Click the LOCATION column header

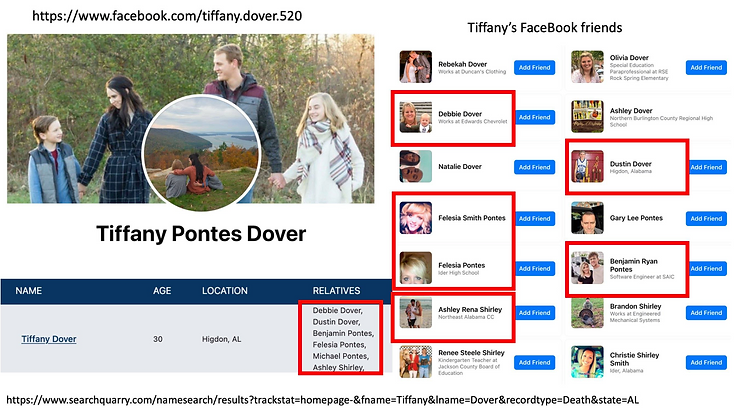[224, 291]
